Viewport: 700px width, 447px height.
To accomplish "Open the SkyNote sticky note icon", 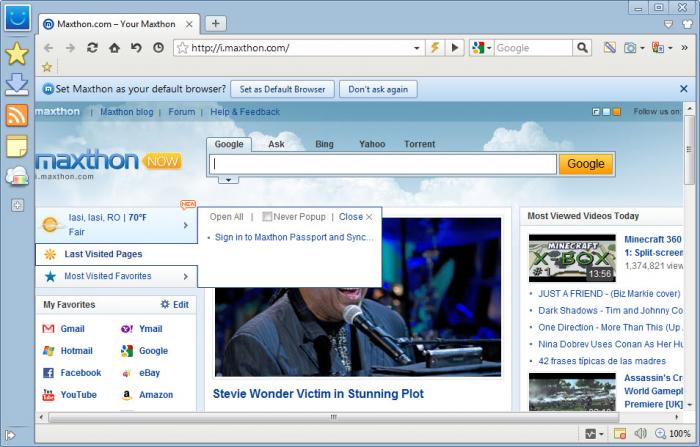I will click(x=17, y=146).
